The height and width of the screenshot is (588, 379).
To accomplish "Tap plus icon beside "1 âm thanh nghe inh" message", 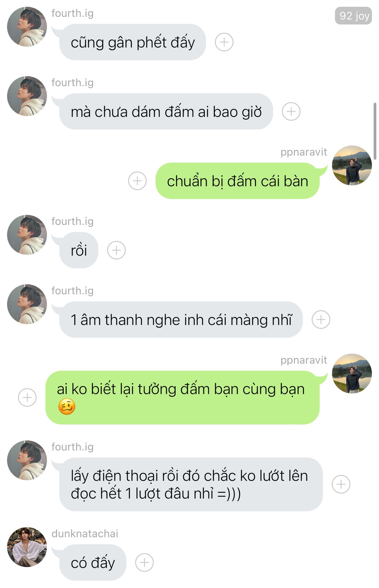I will click(321, 319).
